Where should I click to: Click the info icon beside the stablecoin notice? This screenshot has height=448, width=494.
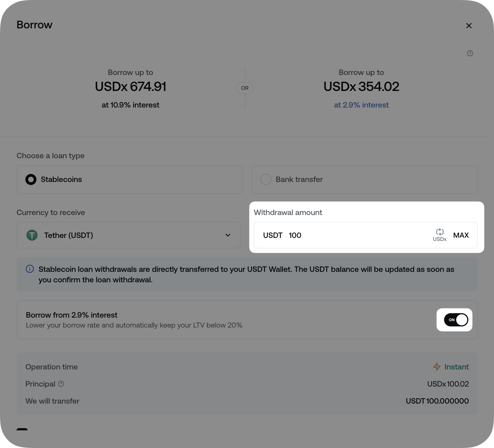[x=30, y=269]
